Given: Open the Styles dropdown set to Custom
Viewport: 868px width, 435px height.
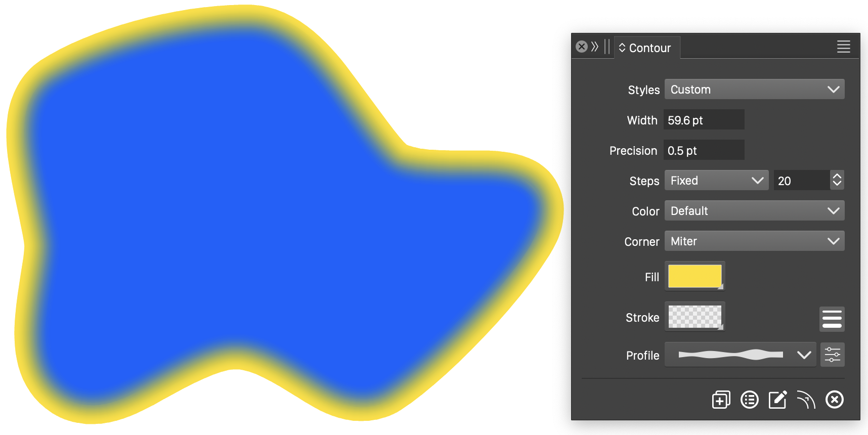Looking at the screenshot, I should click(754, 90).
